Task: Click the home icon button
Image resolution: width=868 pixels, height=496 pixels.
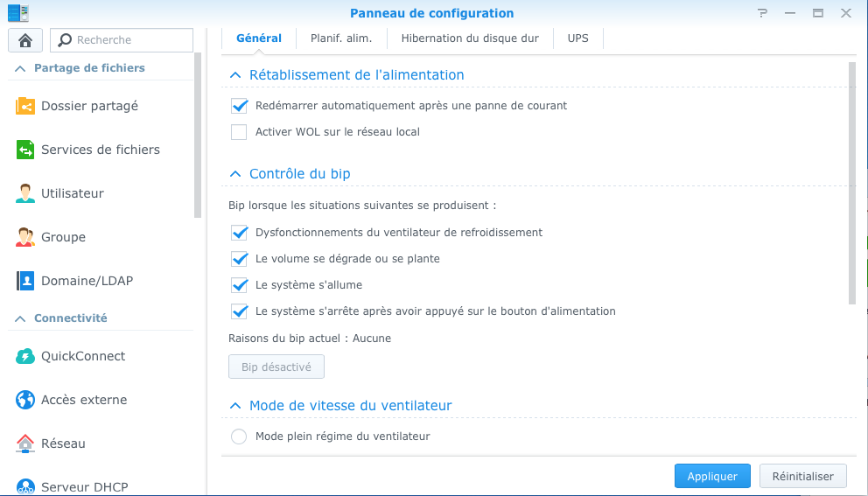Action: pyautogui.click(x=25, y=40)
